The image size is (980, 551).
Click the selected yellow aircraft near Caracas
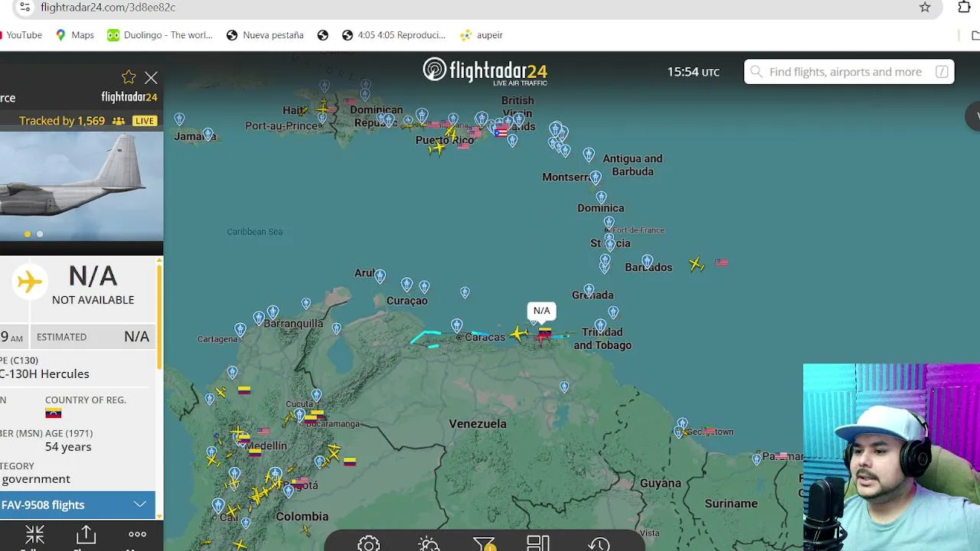(520, 333)
